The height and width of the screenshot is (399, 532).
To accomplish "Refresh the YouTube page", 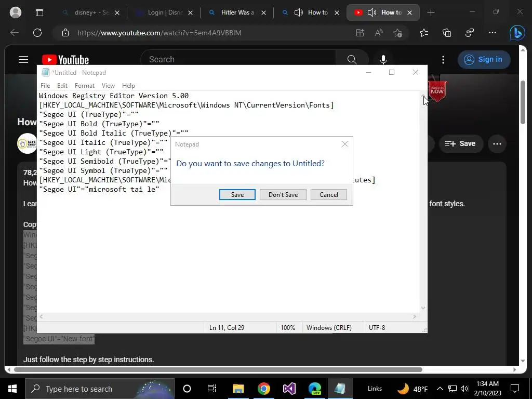I will pyautogui.click(x=37, y=33).
